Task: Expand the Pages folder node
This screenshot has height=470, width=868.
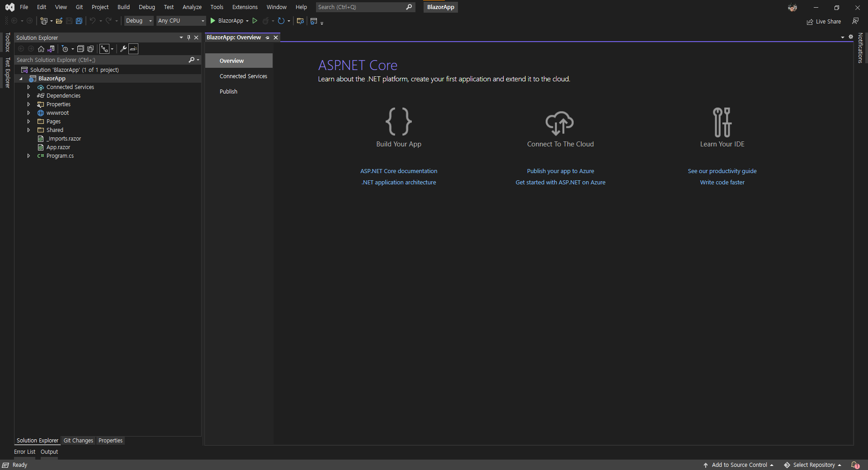Action: (28, 122)
